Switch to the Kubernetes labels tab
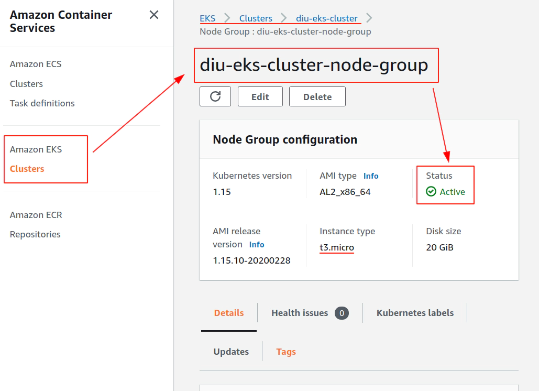The width and height of the screenshot is (539, 392). coord(415,313)
